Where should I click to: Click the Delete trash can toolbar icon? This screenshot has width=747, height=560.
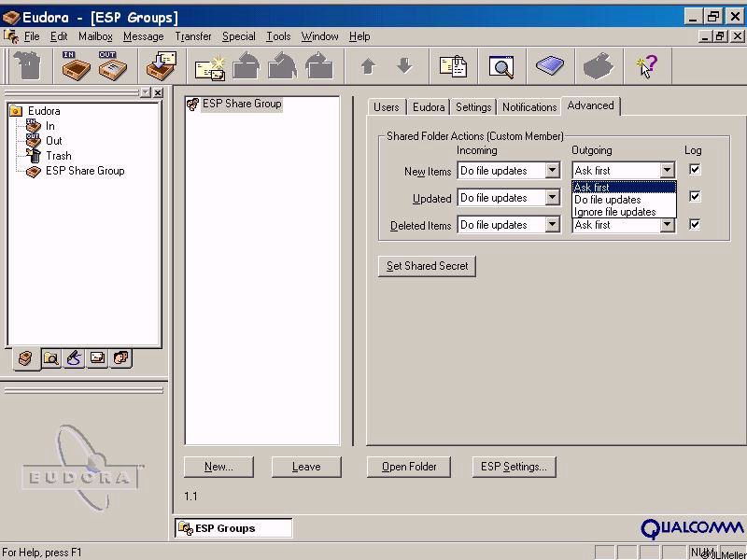[28, 65]
